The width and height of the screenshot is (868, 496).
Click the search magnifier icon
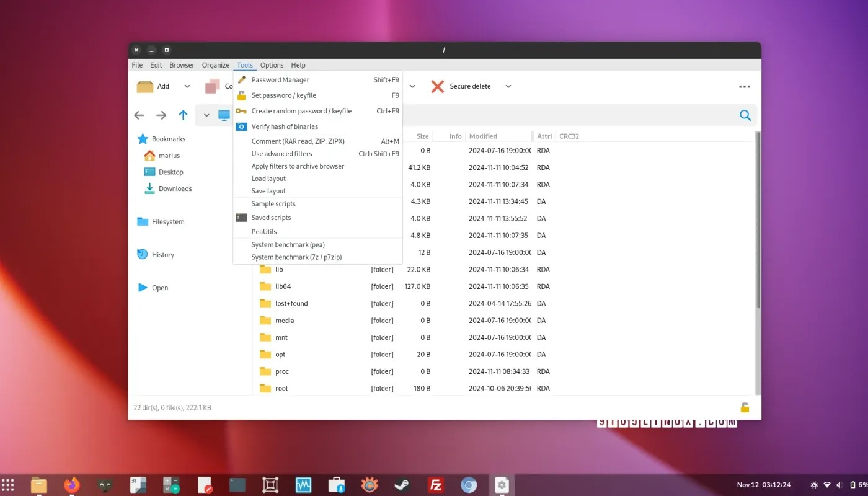point(745,115)
